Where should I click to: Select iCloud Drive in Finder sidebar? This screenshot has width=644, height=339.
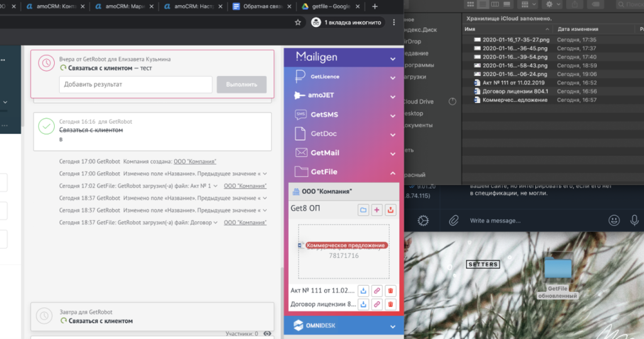pyautogui.click(x=418, y=101)
